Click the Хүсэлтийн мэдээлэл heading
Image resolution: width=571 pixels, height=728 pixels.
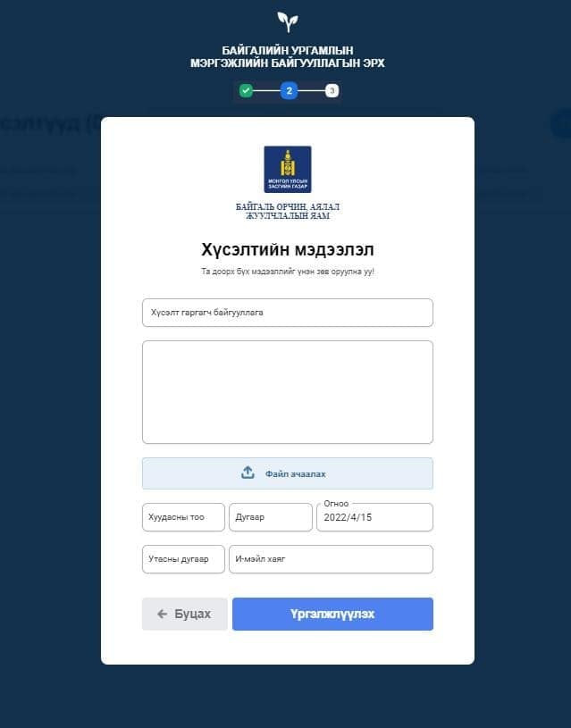[x=288, y=250]
